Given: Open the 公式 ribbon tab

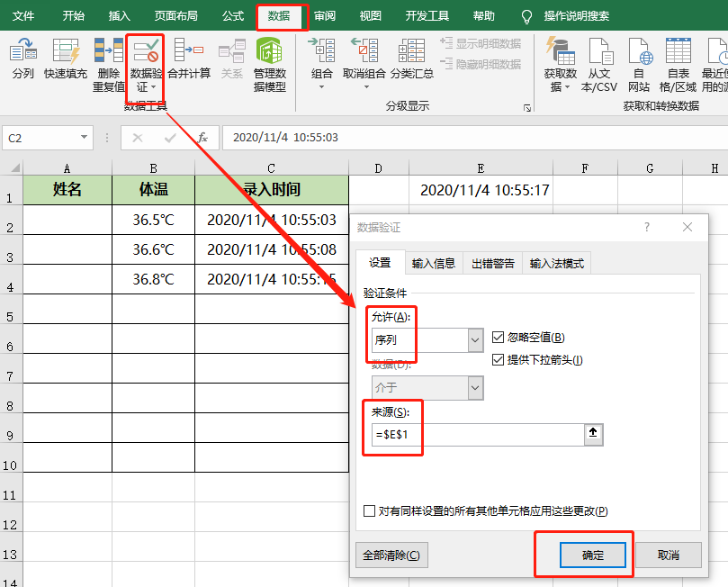Looking at the screenshot, I should click(232, 16).
